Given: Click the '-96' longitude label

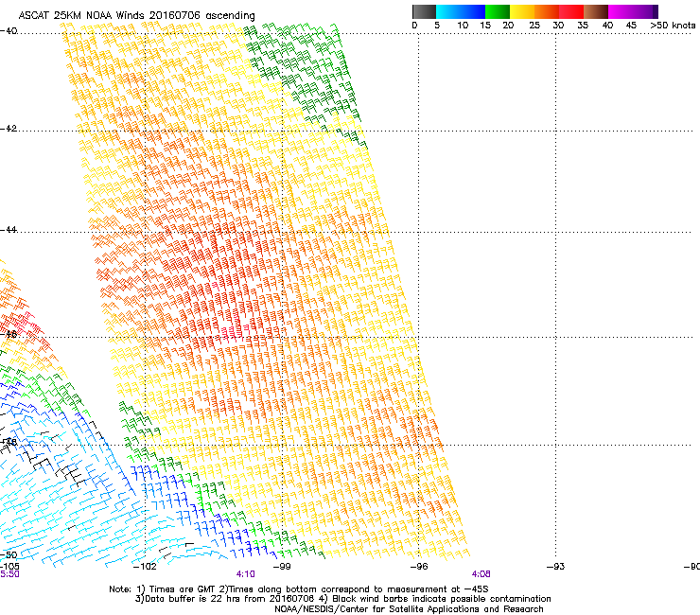Looking at the screenshot, I should pyautogui.click(x=419, y=567).
